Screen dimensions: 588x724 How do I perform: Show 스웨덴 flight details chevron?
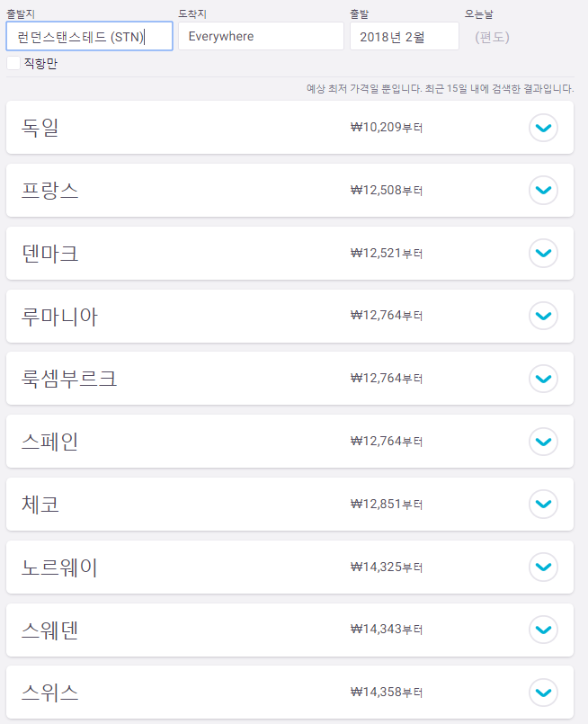[543, 630]
